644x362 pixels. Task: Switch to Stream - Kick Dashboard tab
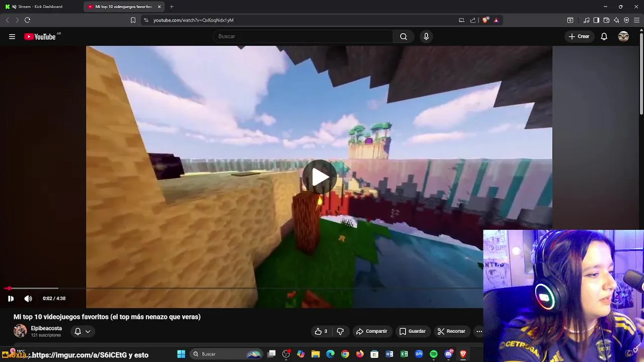click(40, 7)
